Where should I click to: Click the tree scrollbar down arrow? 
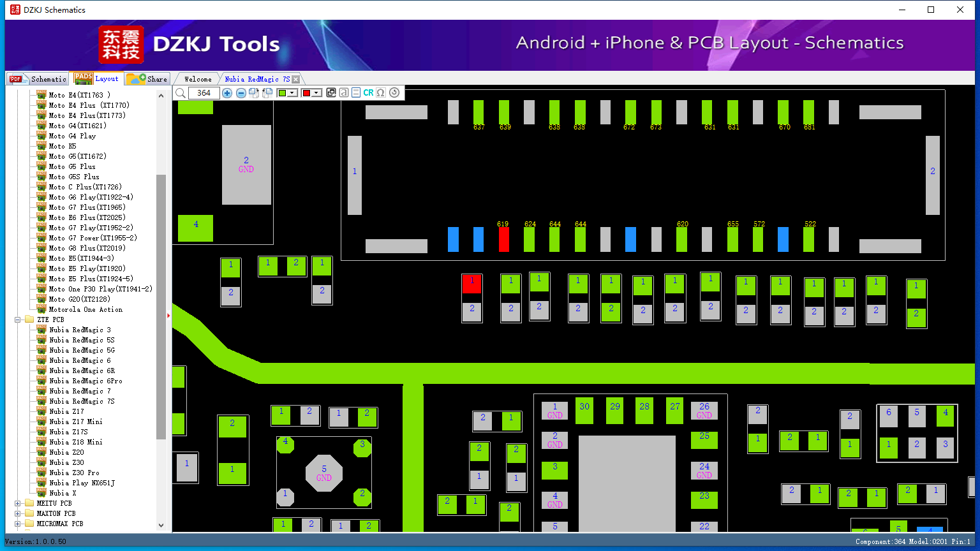(x=161, y=525)
